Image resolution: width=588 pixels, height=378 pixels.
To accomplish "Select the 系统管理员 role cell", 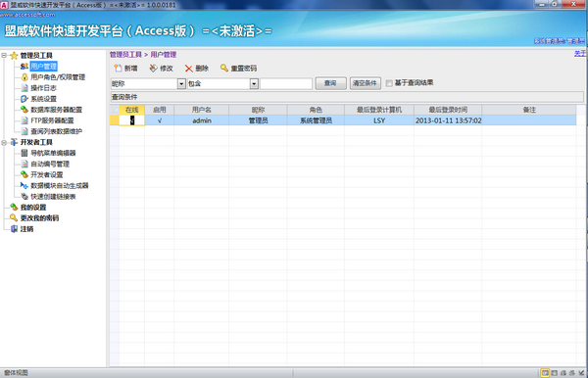I will 316,120.
